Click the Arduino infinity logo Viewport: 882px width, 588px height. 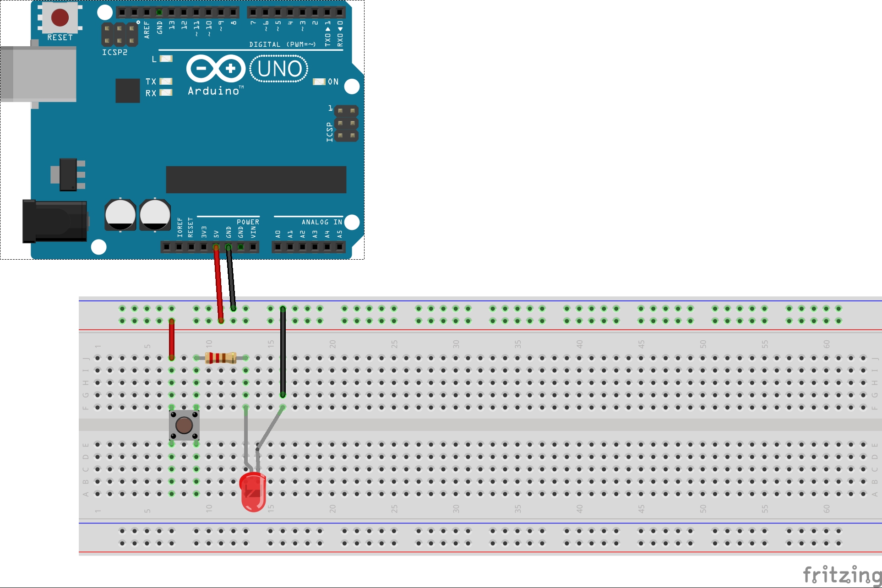[216, 69]
